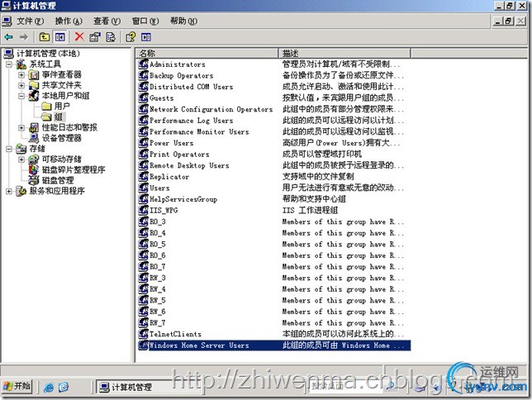Click the Help question mark toolbar icon
Image resolution: width=532 pixels, height=400 pixels.
tap(131, 36)
